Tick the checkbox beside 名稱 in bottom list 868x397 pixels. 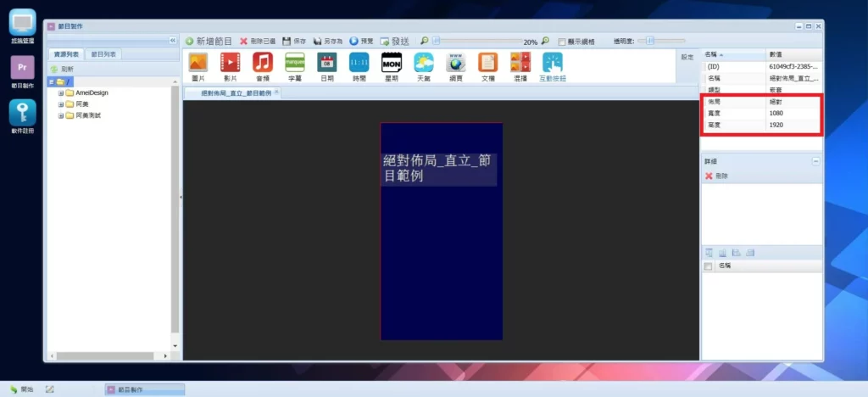pos(709,266)
